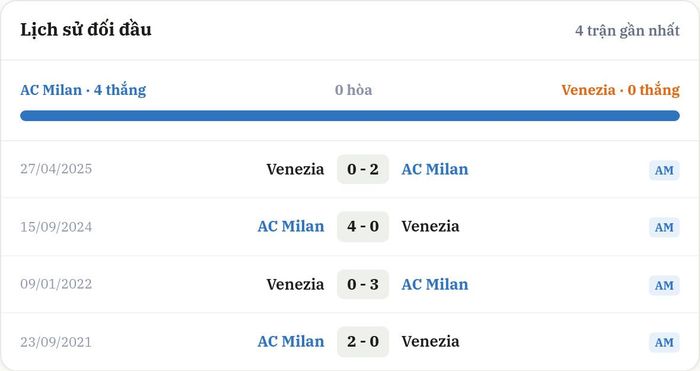This screenshot has width=700, height=371.
Task: Click Lịch sử đối đầu heading
Action: pyautogui.click(x=86, y=29)
